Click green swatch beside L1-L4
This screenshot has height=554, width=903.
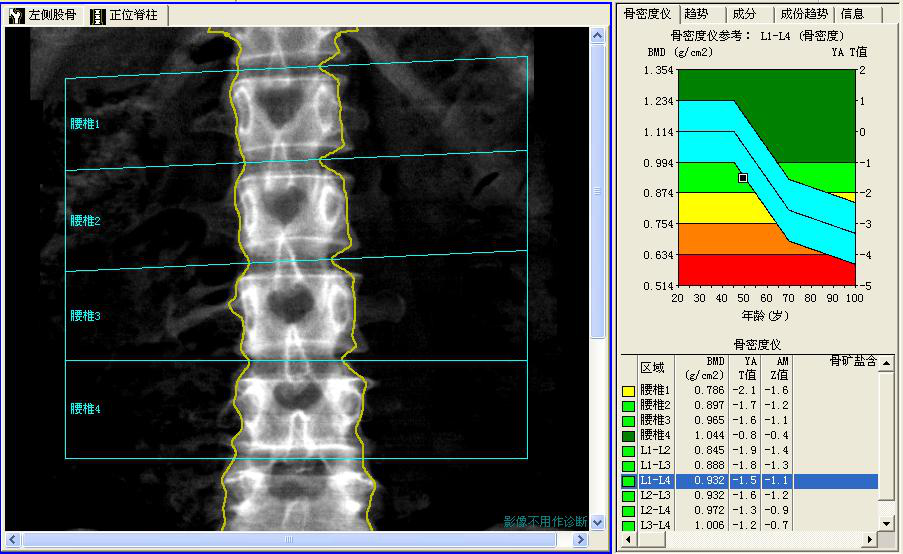pos(628,481)
